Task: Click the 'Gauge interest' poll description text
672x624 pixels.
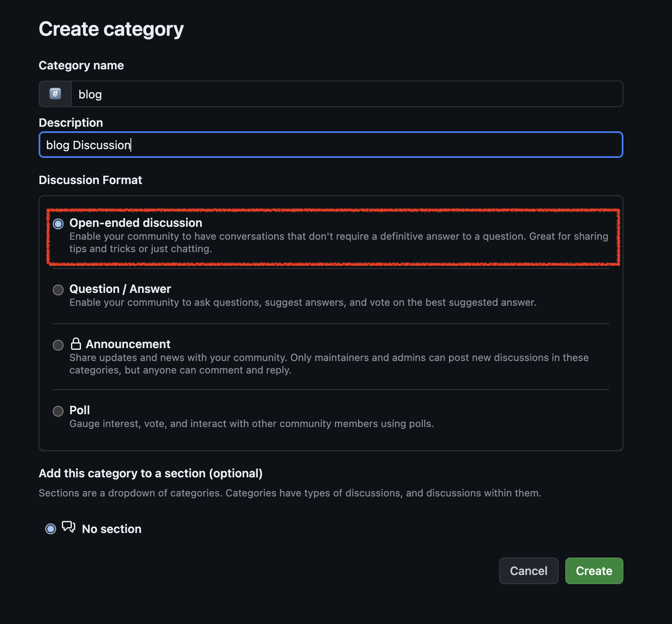Action: tap(251, 424)
